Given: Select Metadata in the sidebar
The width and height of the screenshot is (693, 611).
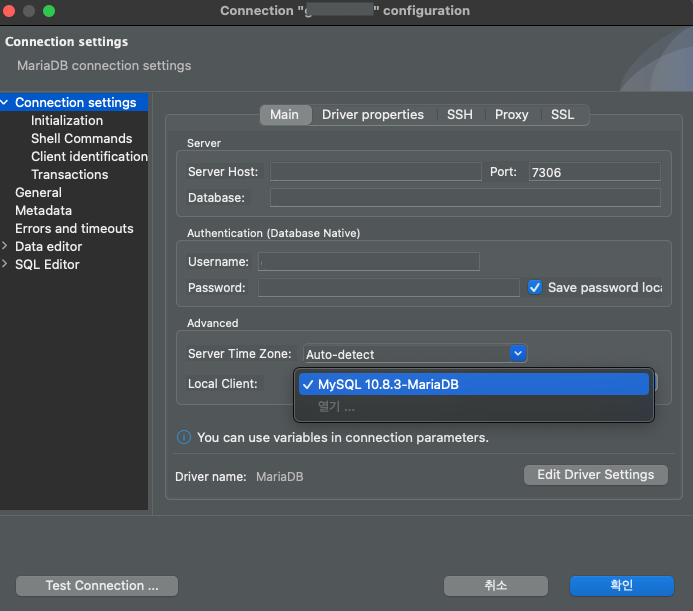Looking at the screenshot, I should click(43, 210).
